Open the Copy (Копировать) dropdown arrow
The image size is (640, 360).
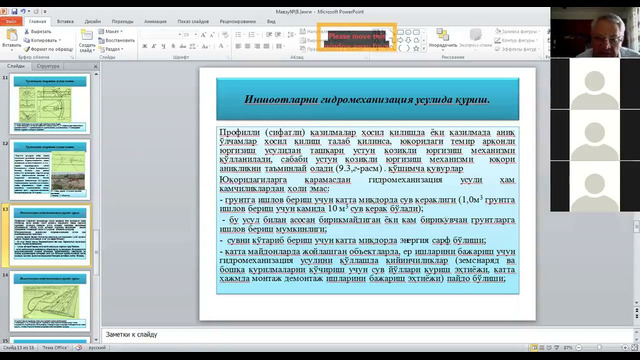tap(60, 40)
